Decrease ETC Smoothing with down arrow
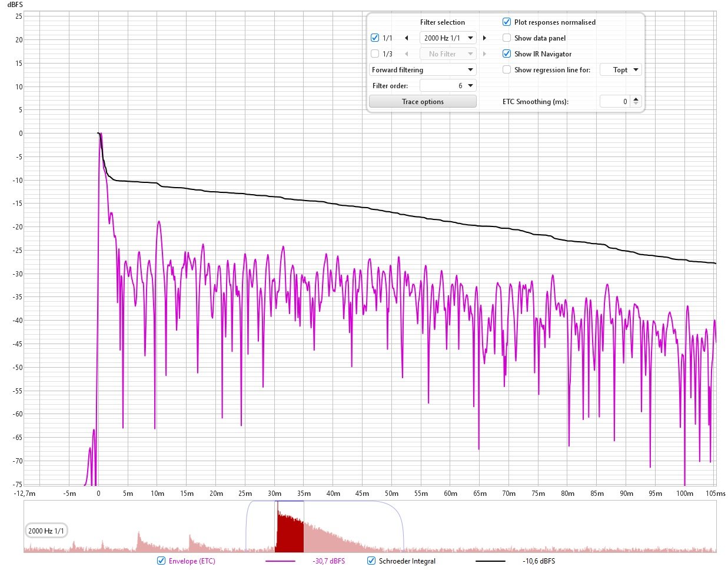Viewport: 728px width, 570px height. coord(636,104)
